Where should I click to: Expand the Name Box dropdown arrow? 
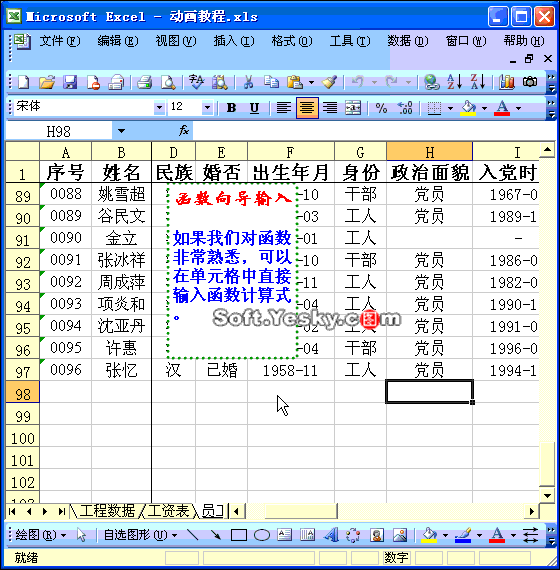click(121, 131)
